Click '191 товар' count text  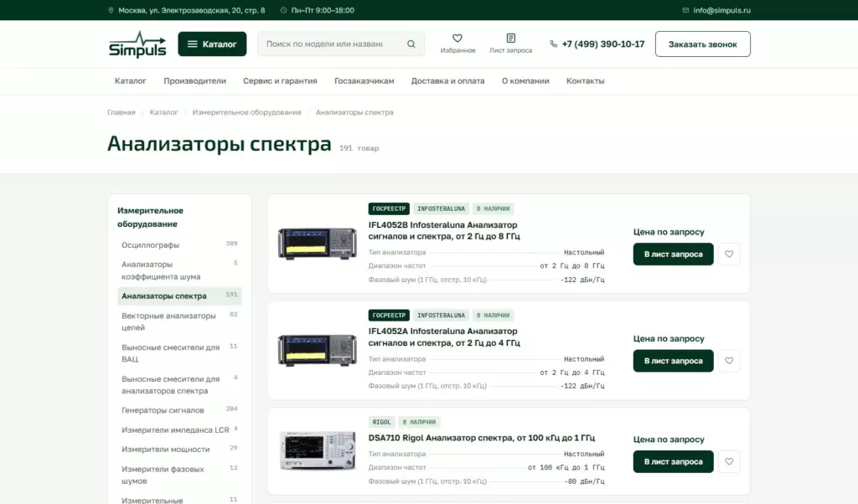point(359,148)
